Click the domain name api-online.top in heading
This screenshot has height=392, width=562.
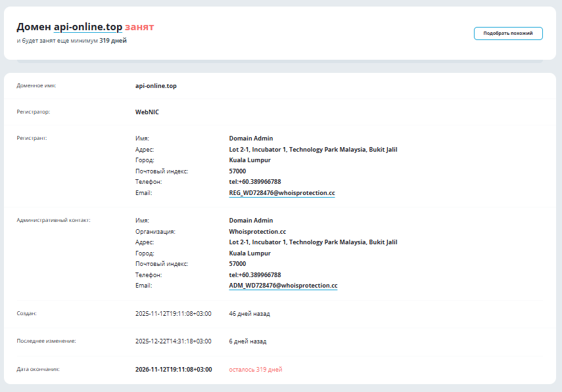tap(87, 28)
